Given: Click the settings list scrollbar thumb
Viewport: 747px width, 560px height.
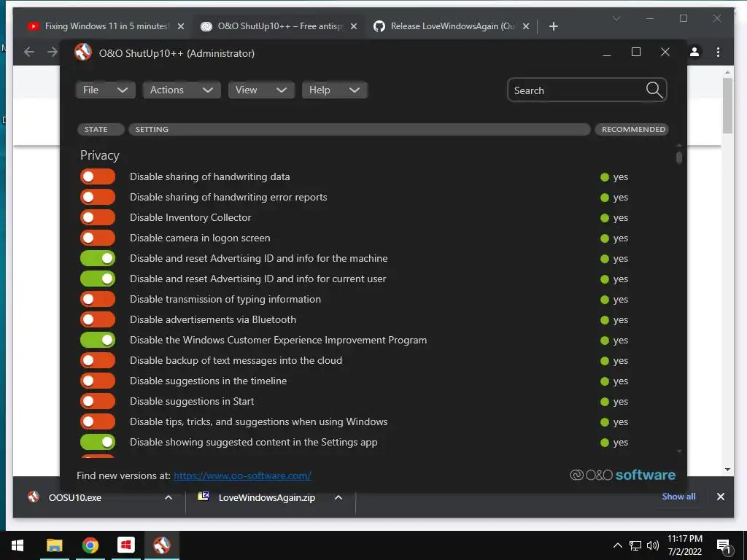Looking at the screenshot, I should pos(679,157).
